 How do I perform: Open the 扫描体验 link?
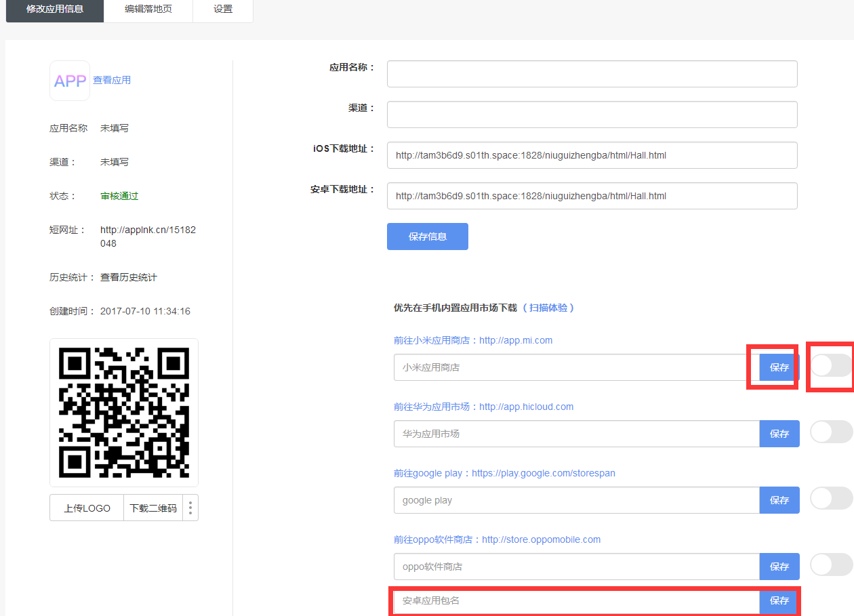[x=548, y=308]
